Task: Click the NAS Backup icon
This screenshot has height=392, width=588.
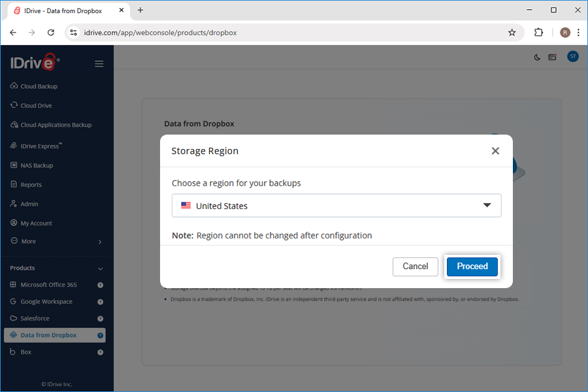Action: point(14,165)
